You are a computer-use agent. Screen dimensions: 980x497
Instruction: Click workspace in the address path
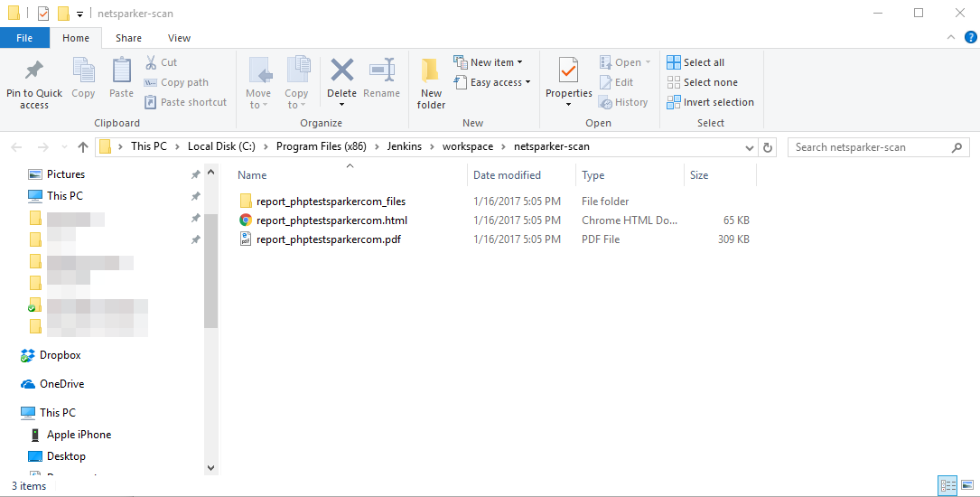pos(468,146)
